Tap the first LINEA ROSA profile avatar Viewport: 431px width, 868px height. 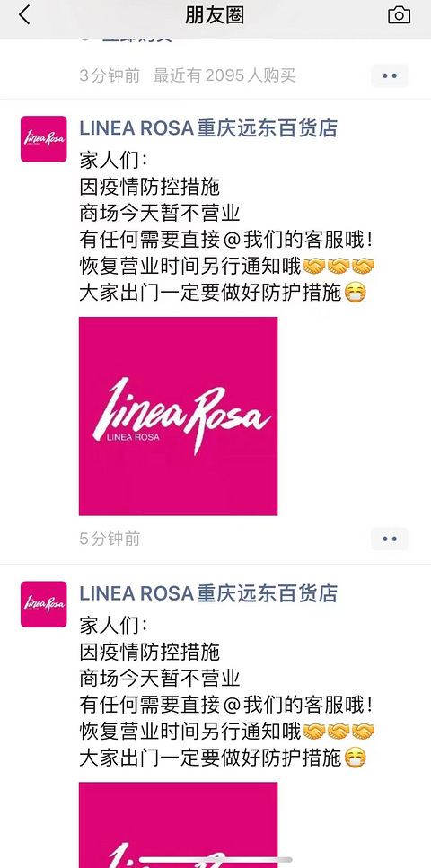pyautogui.click(x=44, y=139)
